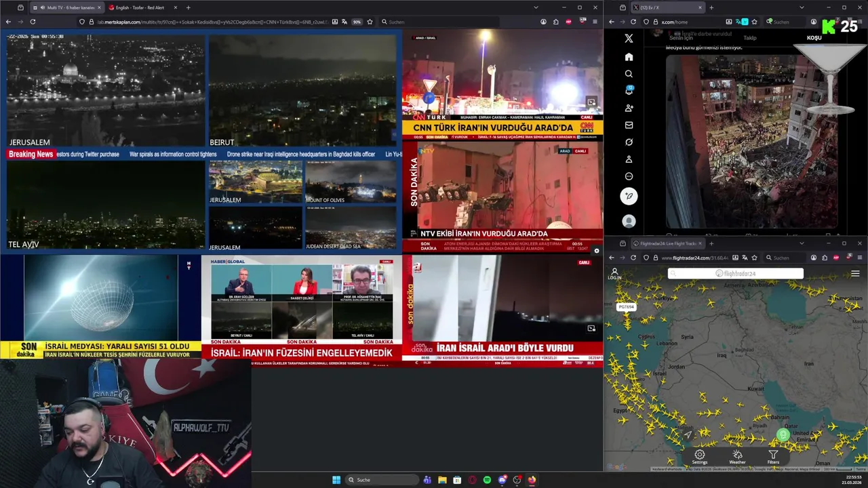Close the Tzofar Red Alert tab
Screen dimensions: 868x488
pos(175,7)
